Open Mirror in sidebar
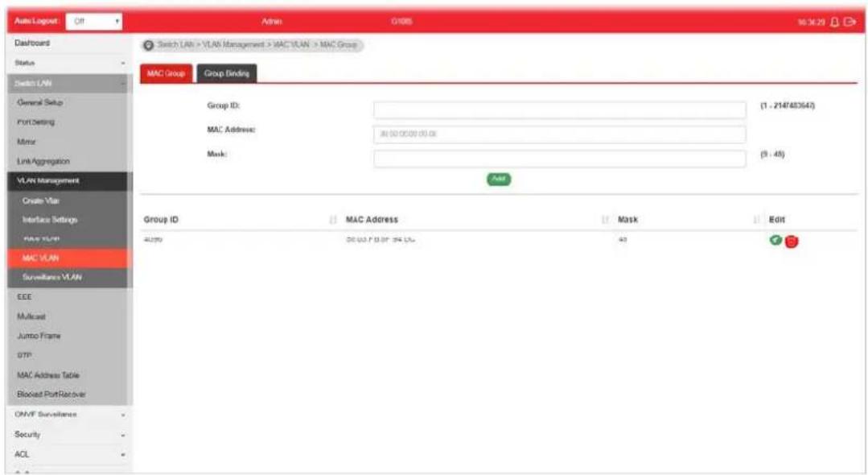Screen dimensions: 868x475 [26, 142]
